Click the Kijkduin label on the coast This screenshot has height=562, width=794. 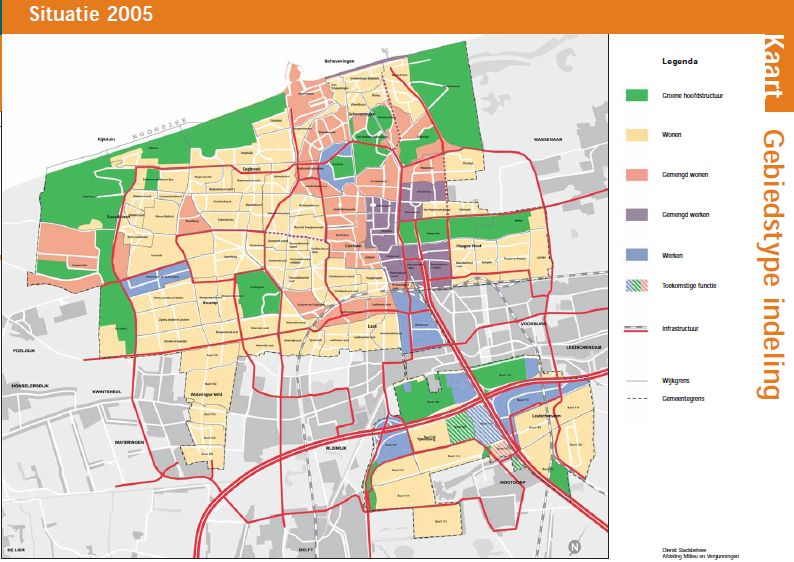[x=106, y=139]
